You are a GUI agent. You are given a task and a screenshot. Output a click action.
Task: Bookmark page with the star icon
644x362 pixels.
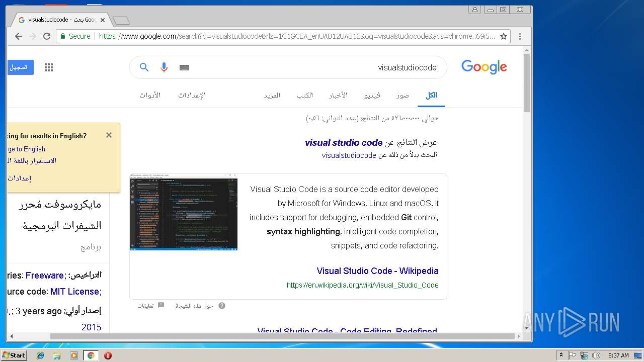(x=503, y=36)
